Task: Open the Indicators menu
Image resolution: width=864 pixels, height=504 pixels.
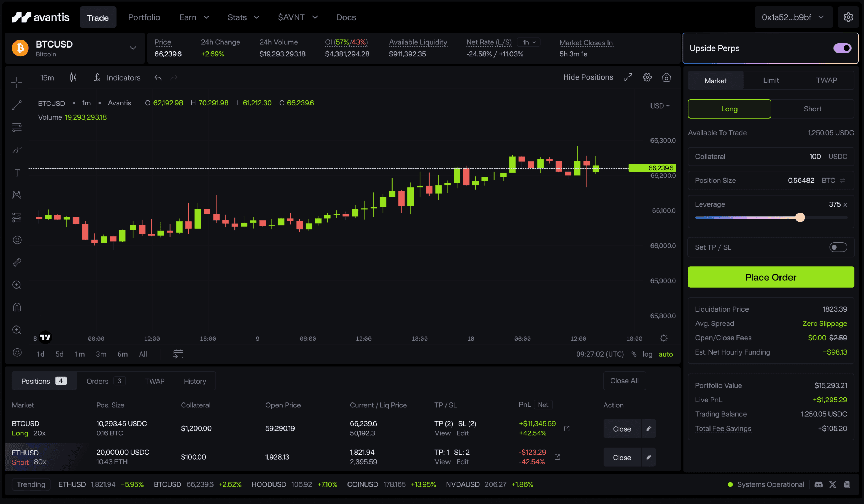Action: [117, 77]
